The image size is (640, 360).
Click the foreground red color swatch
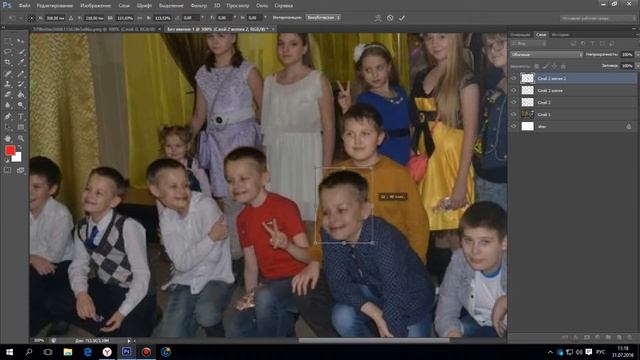click(x=10, y=150)
